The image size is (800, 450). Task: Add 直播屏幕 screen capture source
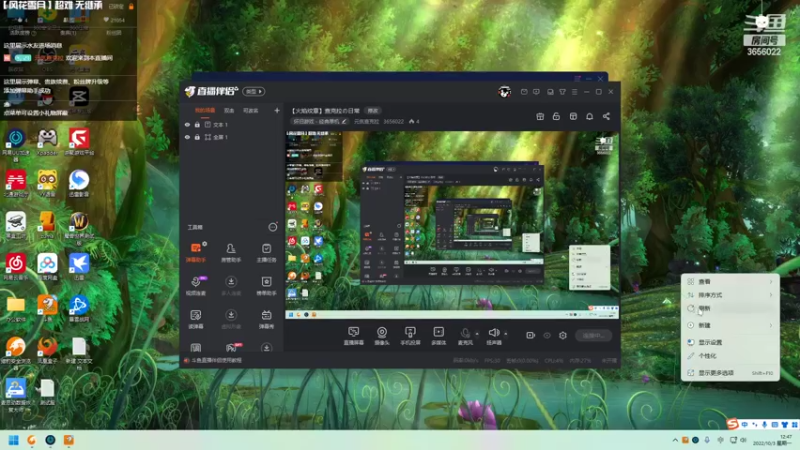point(354,336)
